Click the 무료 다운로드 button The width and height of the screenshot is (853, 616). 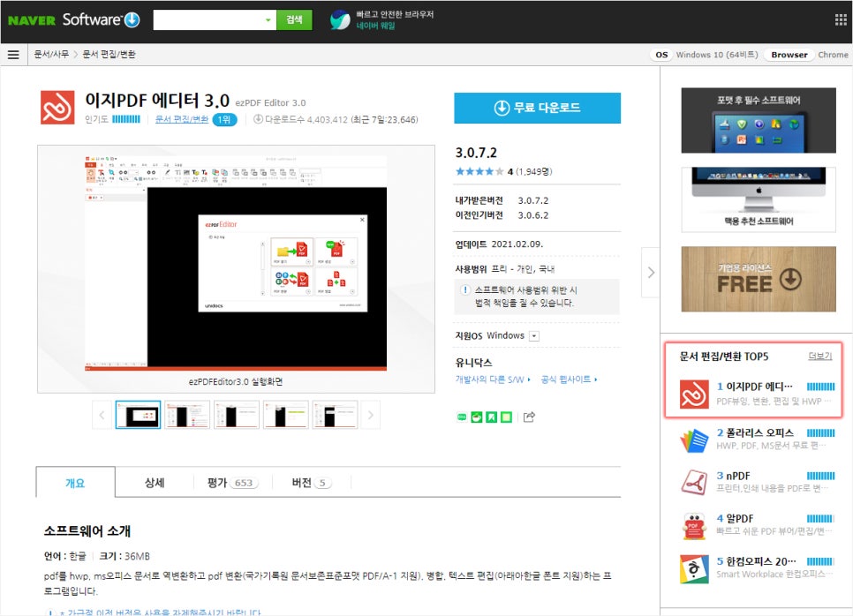click(537, 108)
